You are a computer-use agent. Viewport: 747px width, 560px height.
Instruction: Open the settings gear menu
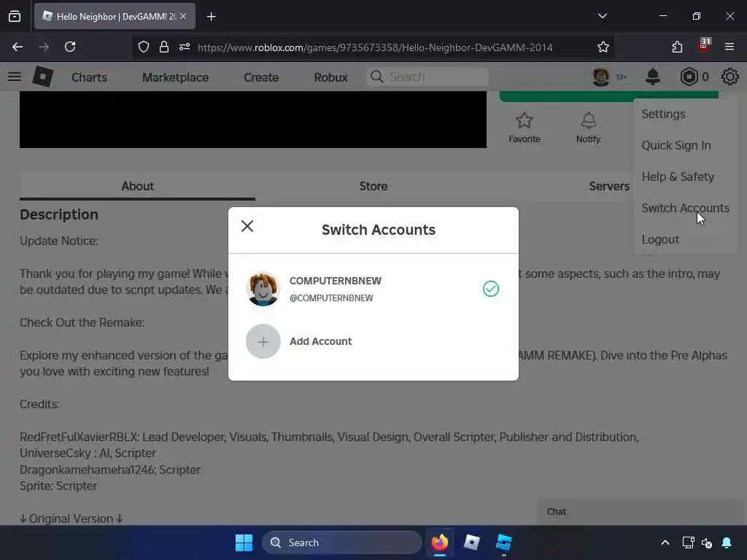(729, 77)
